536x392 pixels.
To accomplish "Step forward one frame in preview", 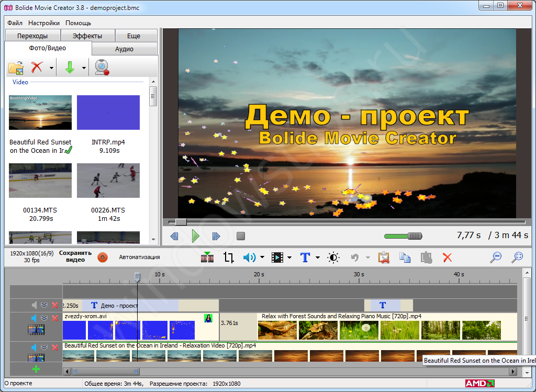I will click(216, 236).
